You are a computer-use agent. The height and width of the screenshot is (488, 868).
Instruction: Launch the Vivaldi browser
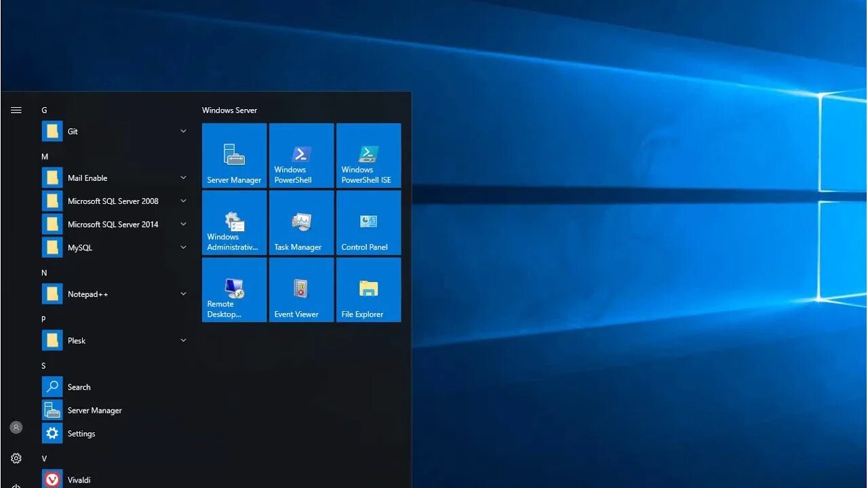pos(115,480)
